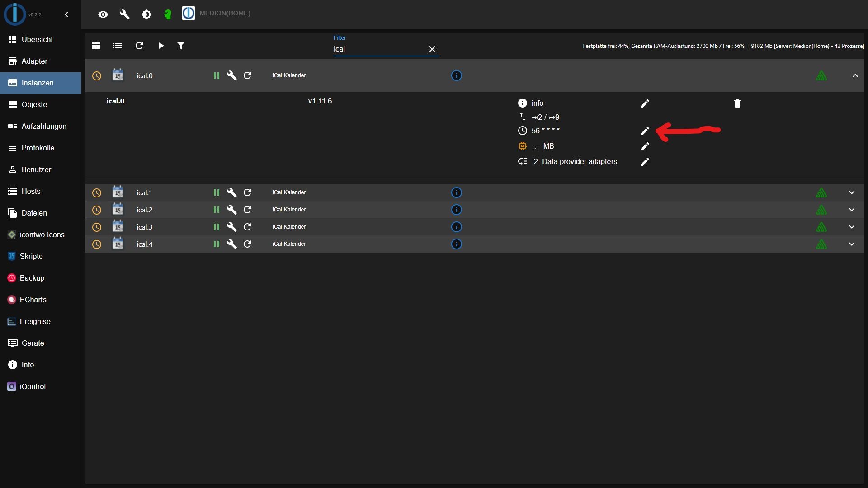Screen dimensions: 868x488
Task: Open the ical.0 configuration wrench
Action: pos(232,75)
